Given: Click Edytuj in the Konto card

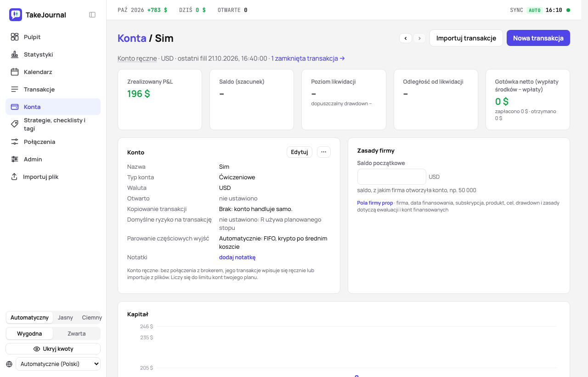Looking at the screenshot, I should point(300,152).
